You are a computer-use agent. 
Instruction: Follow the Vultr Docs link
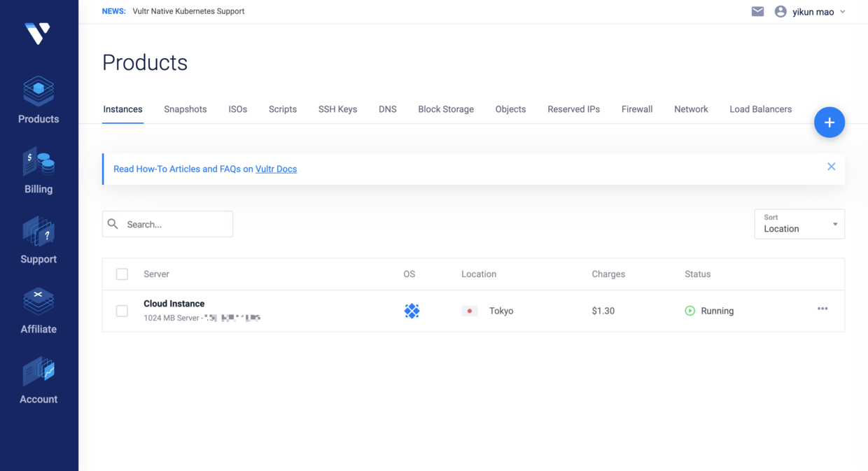[x=276, y=169]
